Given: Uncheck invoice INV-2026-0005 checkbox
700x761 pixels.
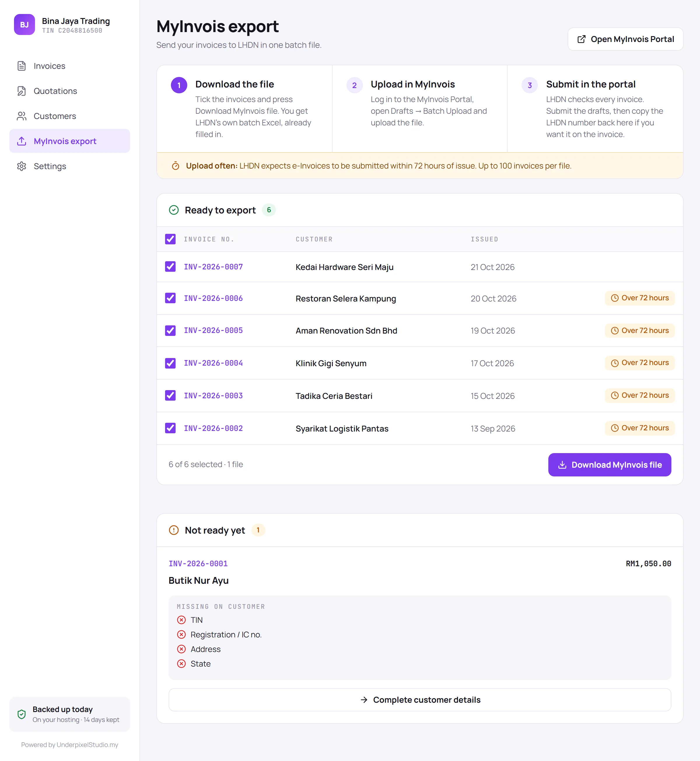Looking at the screenshot, I should (170, 331).
